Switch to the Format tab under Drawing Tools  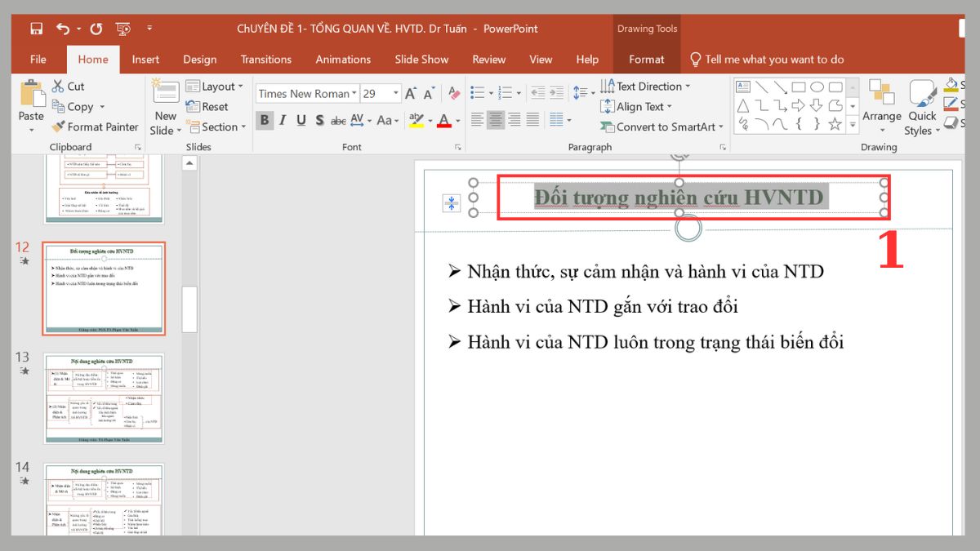pos(647,59)
